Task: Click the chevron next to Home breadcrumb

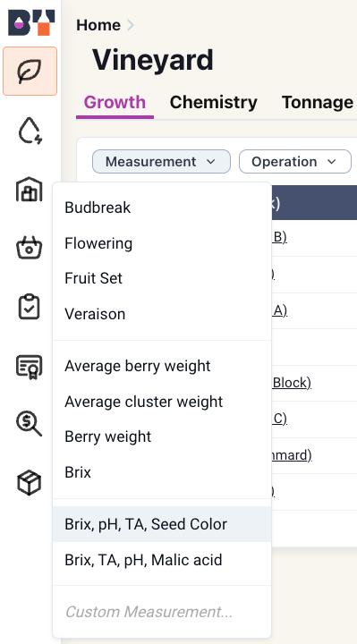Action: click(x=131, y=25)
